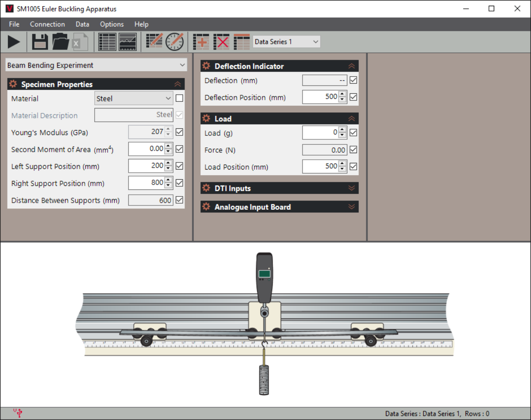Open the experiment selector showing Beam Bending Experiment
The width and height of the screenshot is (531, 420).
(x=96, y=65)
